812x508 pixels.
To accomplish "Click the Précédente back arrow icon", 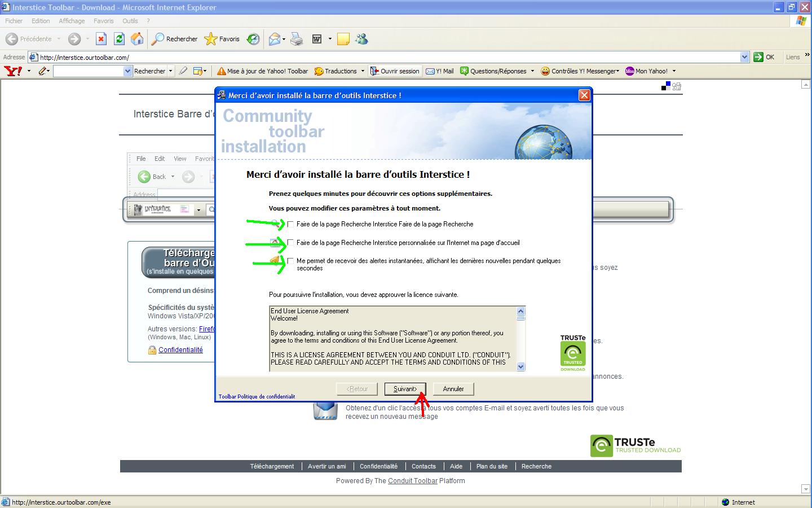I will click(x=11, y=39).
